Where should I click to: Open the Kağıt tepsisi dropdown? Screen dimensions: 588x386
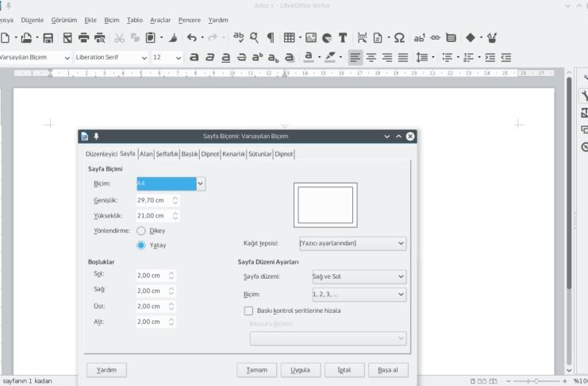352,243
